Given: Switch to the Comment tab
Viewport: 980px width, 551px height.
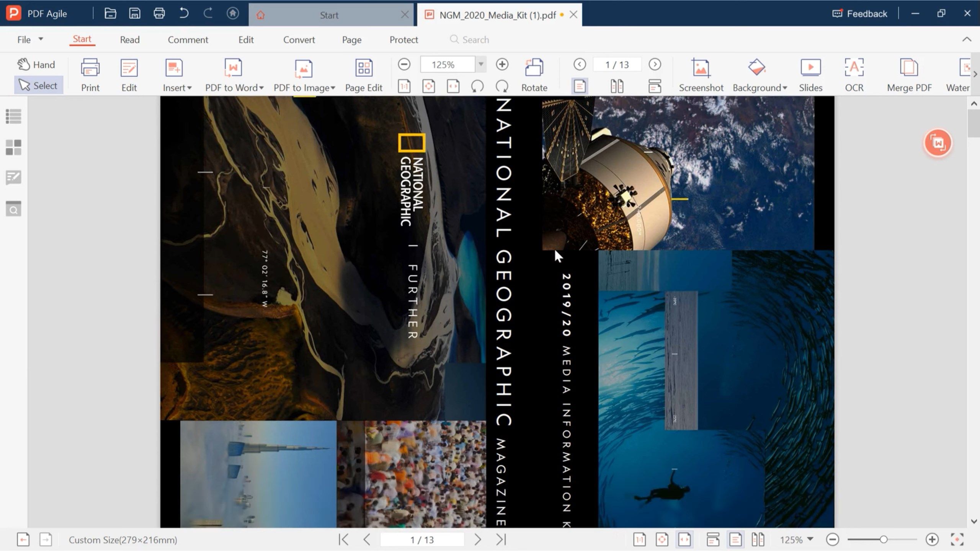Looking at the screenshot, I should [x=188, y=39].
